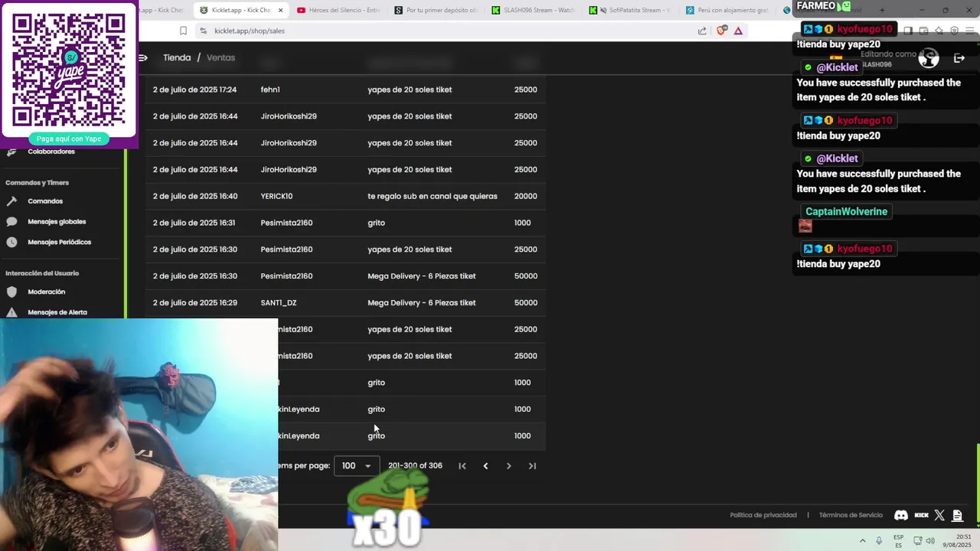The image size is (980, 551).
Task: Click the Tienda breadcrumb link
Action: (x=177, y=57)
